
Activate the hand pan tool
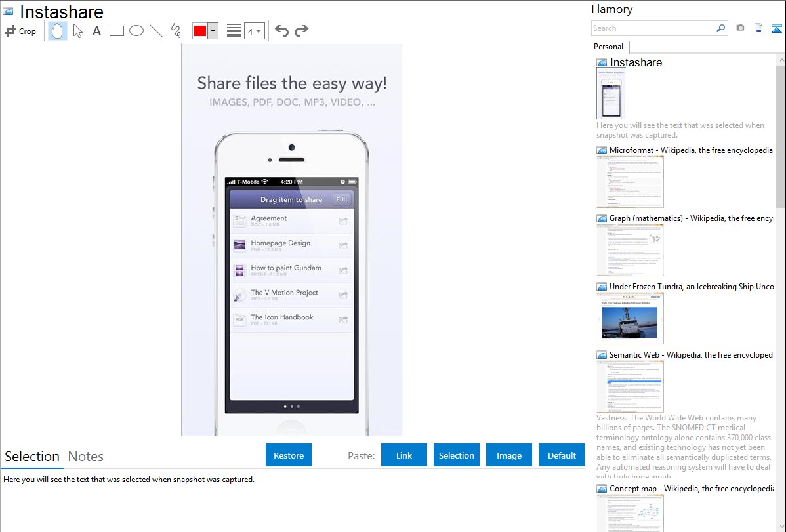coord(58,31)
